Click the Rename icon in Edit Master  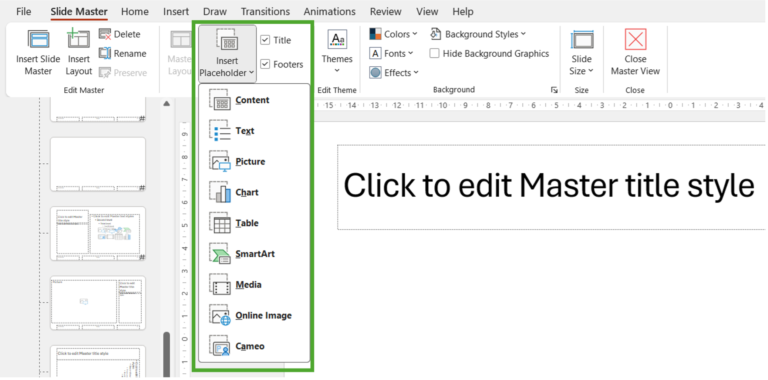[x=105, y=53]
